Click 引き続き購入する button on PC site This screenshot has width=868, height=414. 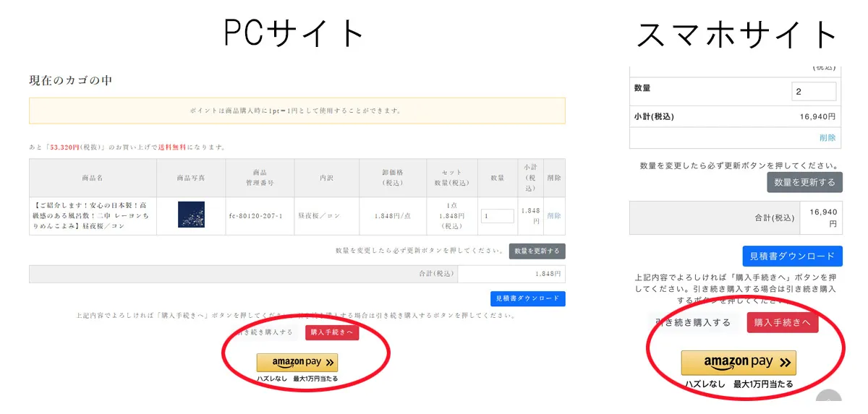coord(265,332)
